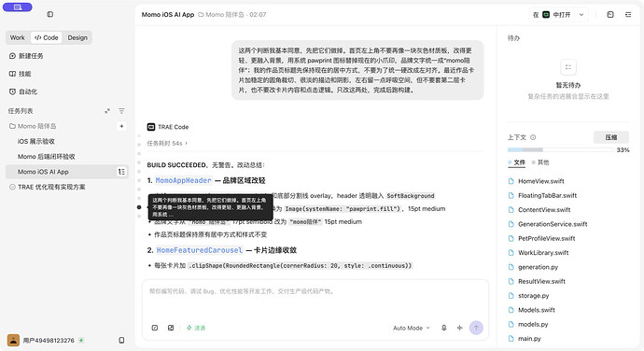Click the 在…中打开 open-in-app button
The image size is (644, 351).
coord(552,15)
